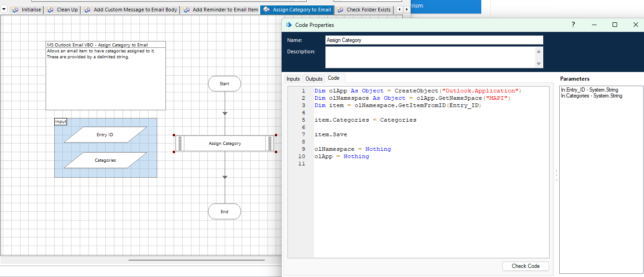Open Add Reminder to Email Item tab

pos(220,10)
